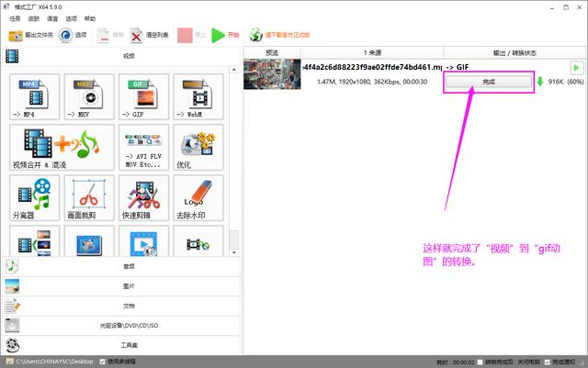Click the 选项 gear toolbar button
Image resolution: width=588 pixels, height=368 pixels.
point(73,35)
